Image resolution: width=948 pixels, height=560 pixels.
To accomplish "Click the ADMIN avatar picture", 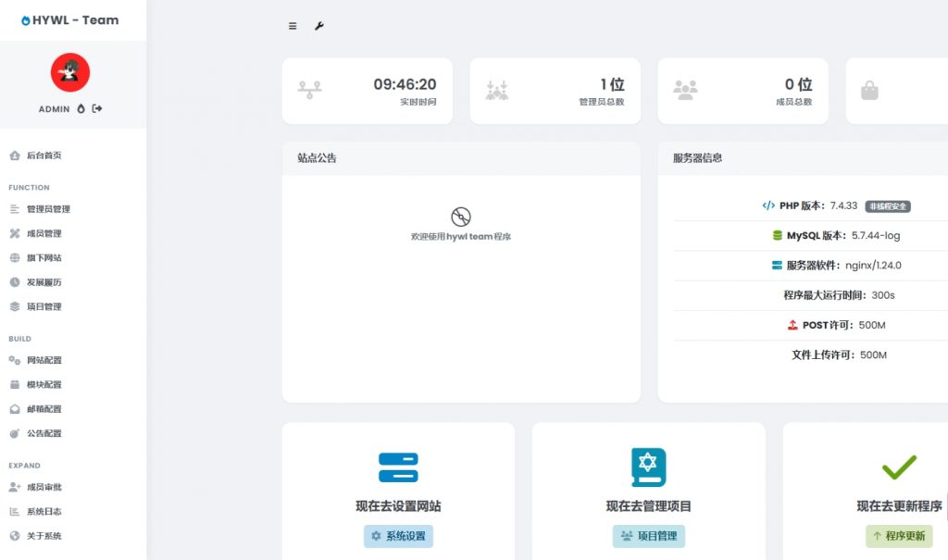I will 69,71.
